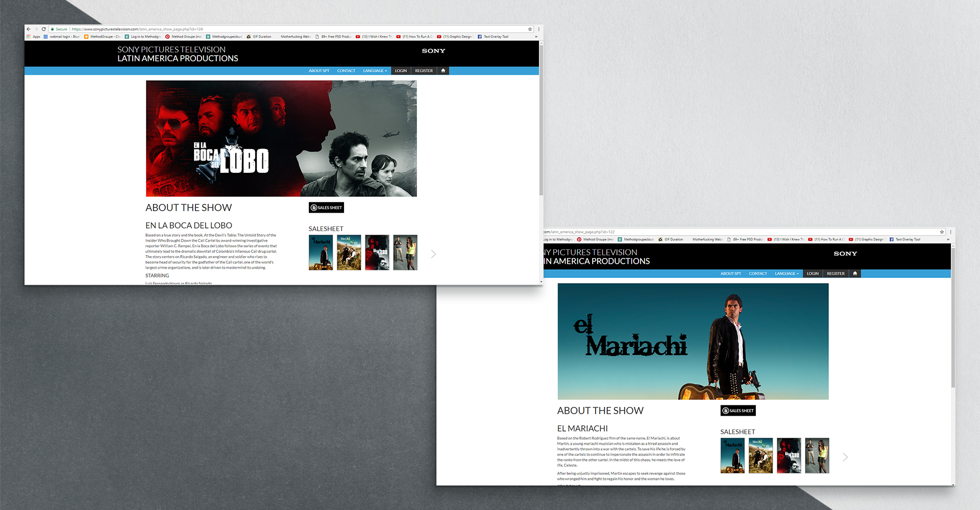Image resolution: width=980 pixels, height=510 pixels.
Task: Open Chrome menu in the El Mariachi window
Action: pos(950,232)
